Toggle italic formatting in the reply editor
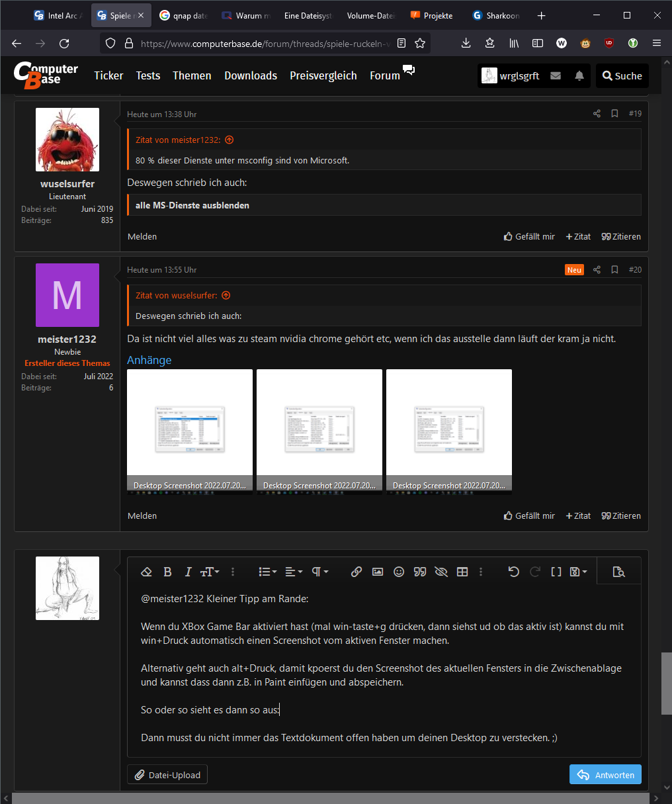This screenshot has width=672, height=804. pyautogui.click(x=188, y=572)
